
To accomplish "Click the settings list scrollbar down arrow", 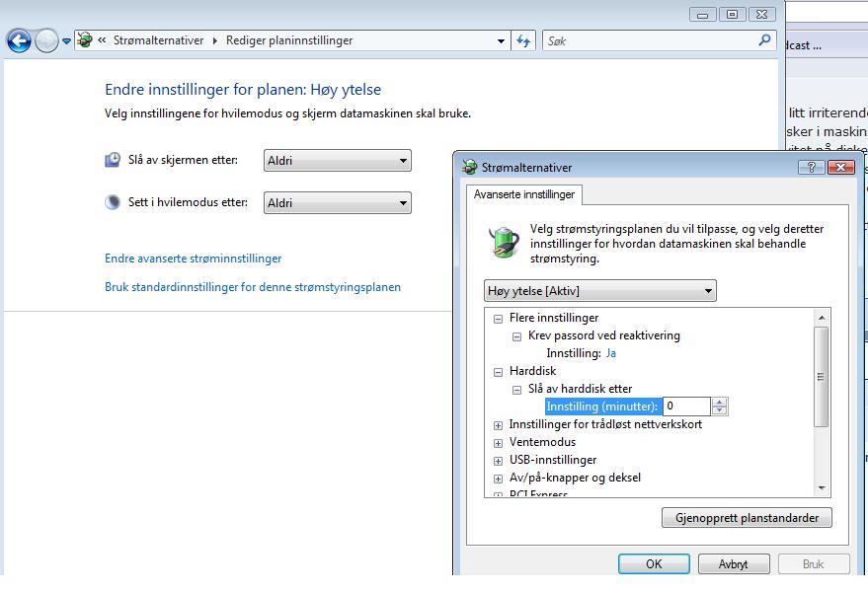I will (822, 488).
